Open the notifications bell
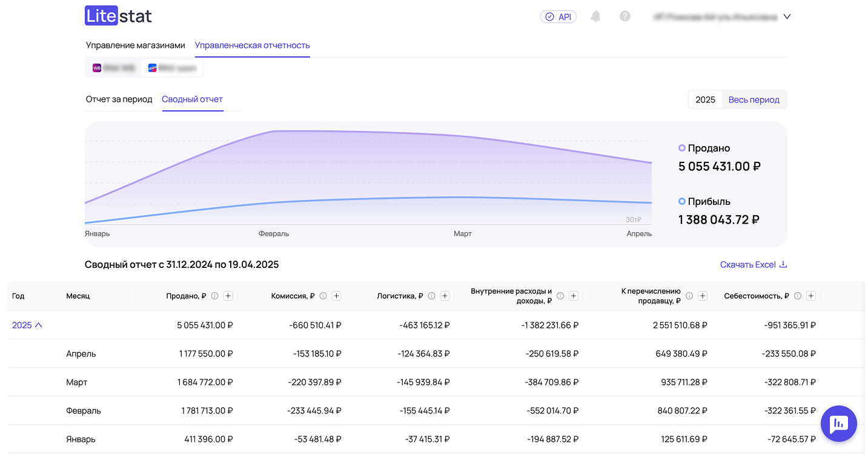Screen dimensions: 868x457 pyautogui.click(x=595, y=16)
